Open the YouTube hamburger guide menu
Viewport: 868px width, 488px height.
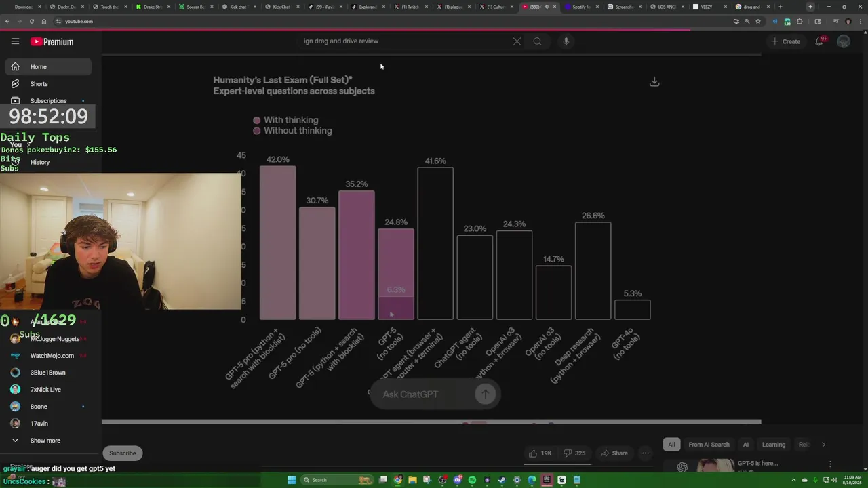[x=15, y=41]
